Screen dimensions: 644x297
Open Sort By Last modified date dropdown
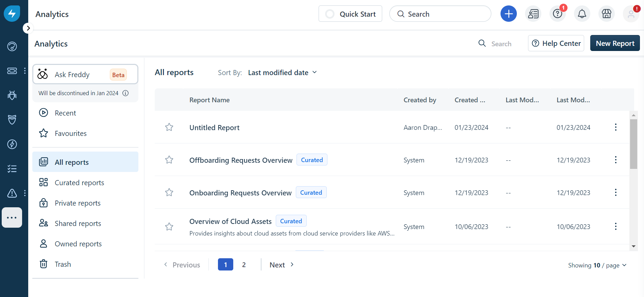click(x=283, y=72)
